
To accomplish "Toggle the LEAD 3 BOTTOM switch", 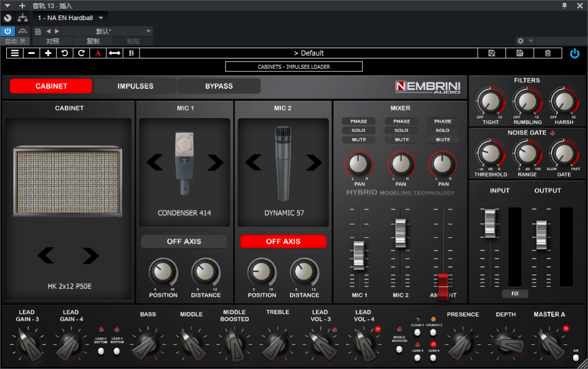I will coord(101,351).
